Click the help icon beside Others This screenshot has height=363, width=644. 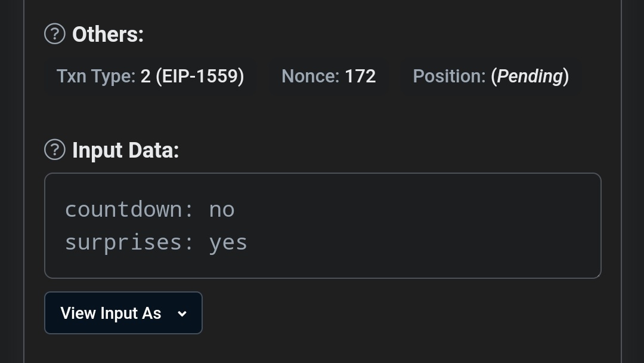54,34
